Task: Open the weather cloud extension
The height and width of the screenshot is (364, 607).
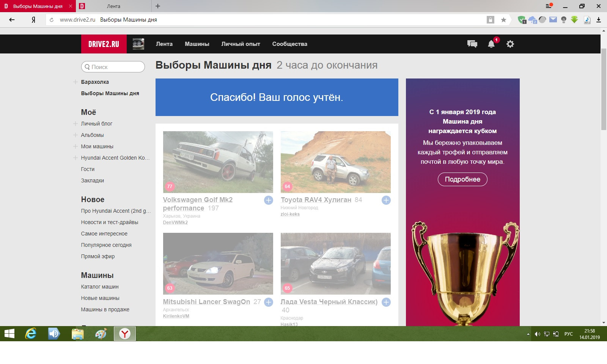Action: (x=533, y=20)
